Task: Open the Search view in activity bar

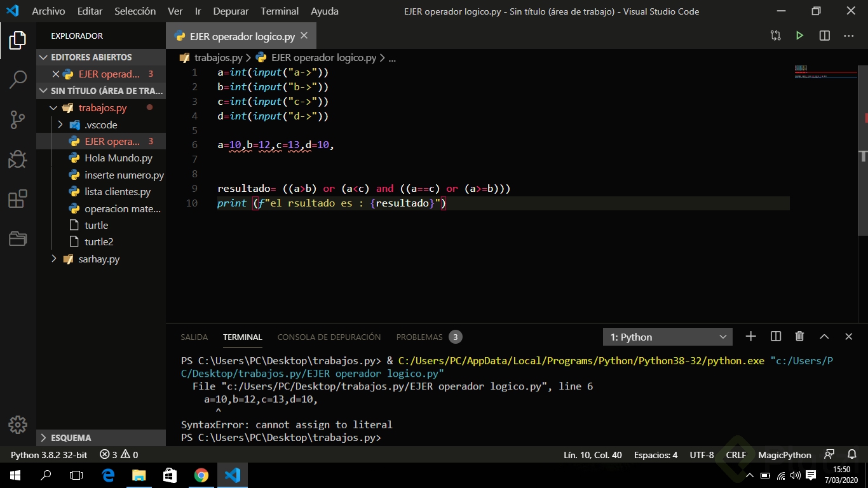Action: pos(18,80)
